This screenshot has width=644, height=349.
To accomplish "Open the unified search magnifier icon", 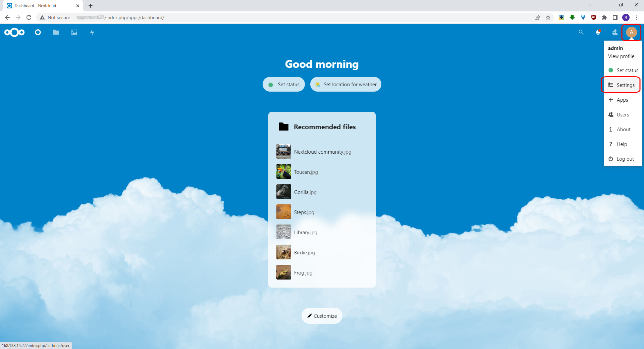I will [581, 32].
